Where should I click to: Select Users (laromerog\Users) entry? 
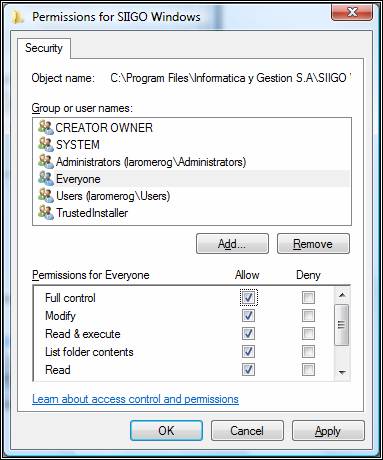[192, 196]
